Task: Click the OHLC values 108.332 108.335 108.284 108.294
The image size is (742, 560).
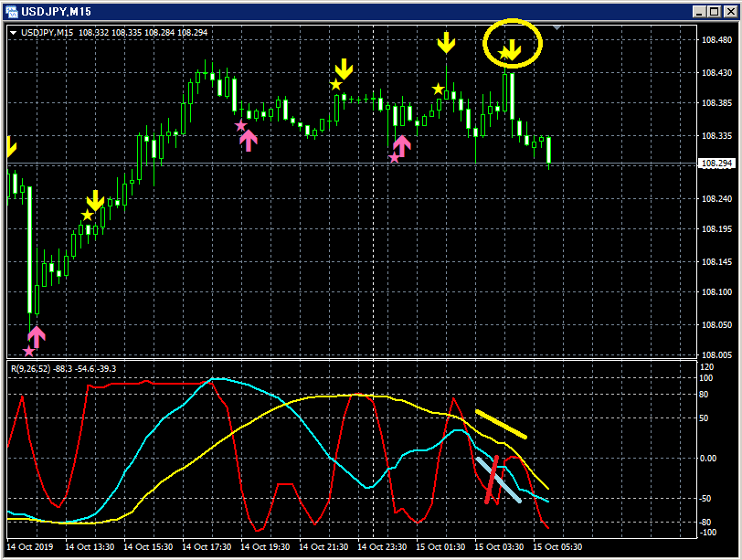Action: [x=143, y=33]
